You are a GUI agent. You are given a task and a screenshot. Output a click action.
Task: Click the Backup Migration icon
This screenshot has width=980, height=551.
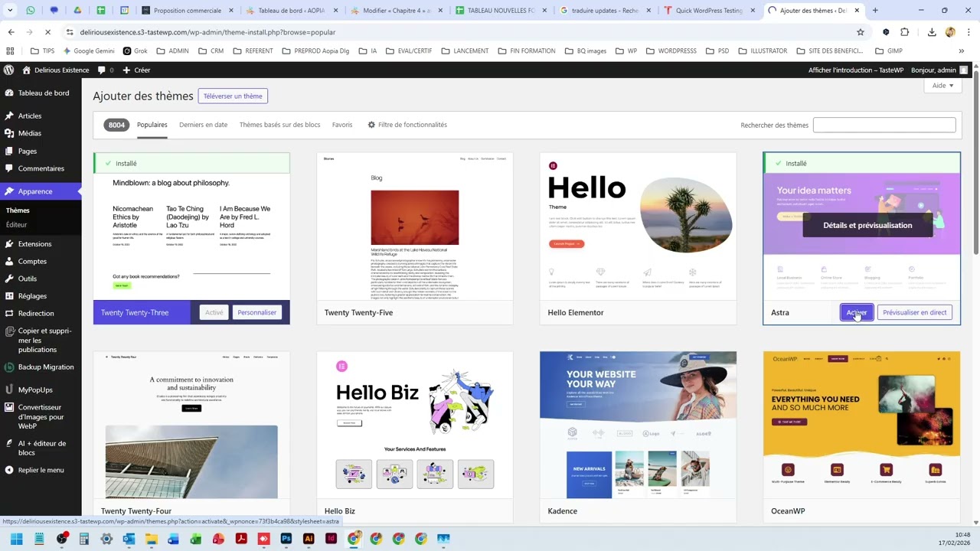(x=9, y=367)
